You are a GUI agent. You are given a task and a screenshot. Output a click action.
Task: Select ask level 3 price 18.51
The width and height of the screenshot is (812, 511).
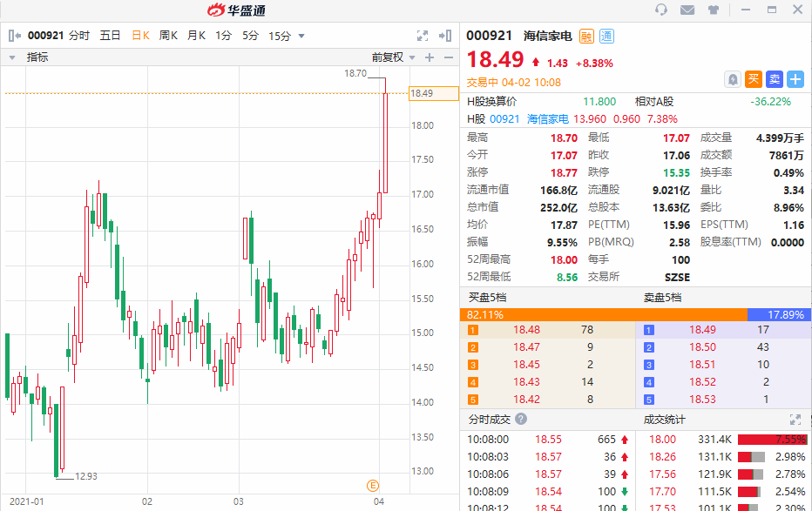pos(702,365)
